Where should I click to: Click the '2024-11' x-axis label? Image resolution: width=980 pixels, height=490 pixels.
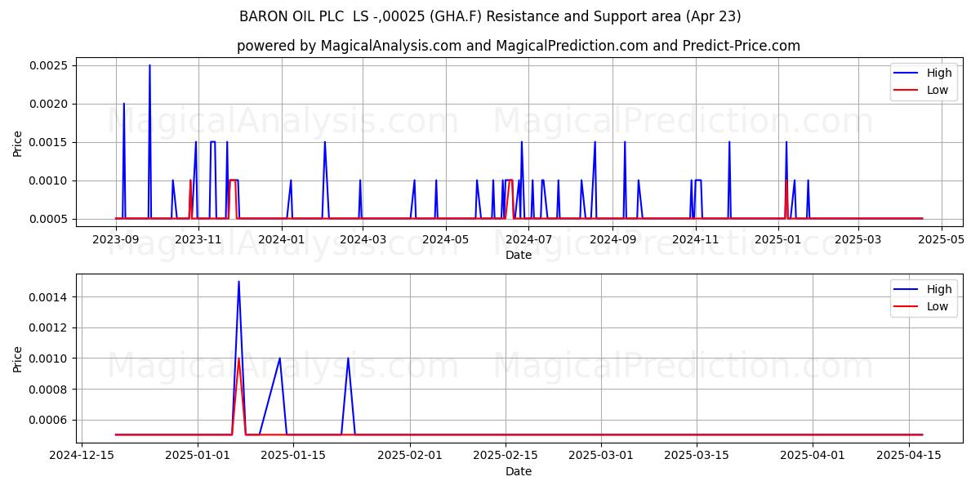pos(695,239)
